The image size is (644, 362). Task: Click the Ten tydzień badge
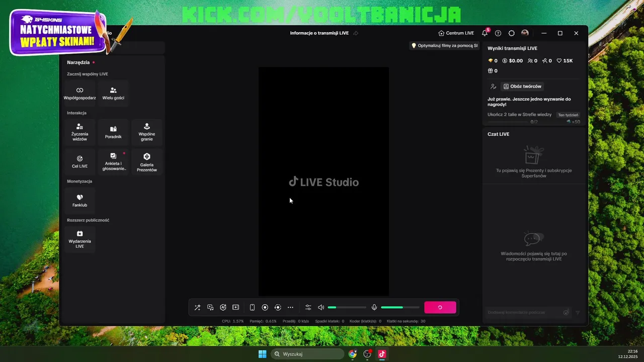(569, 115)
